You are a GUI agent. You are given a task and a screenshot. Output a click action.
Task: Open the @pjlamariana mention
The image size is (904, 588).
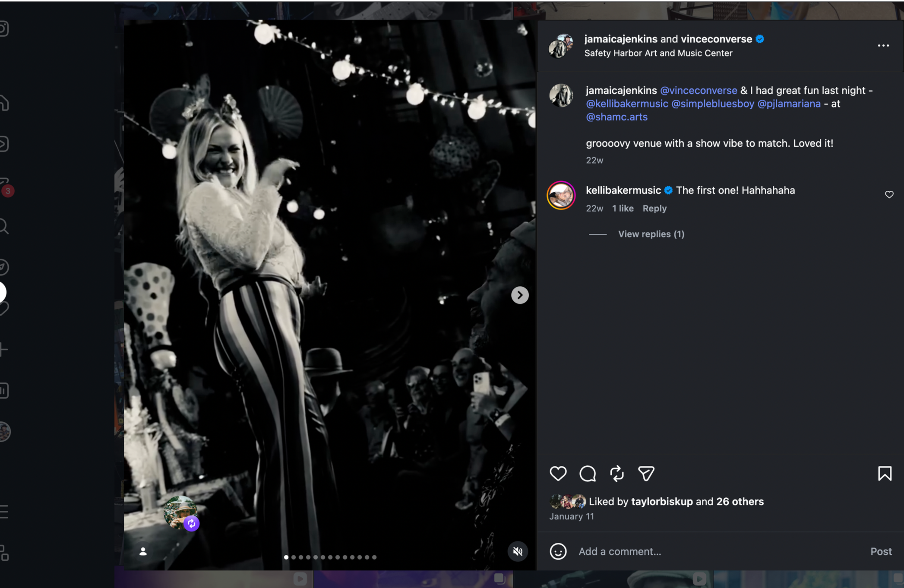coord(789,104)
